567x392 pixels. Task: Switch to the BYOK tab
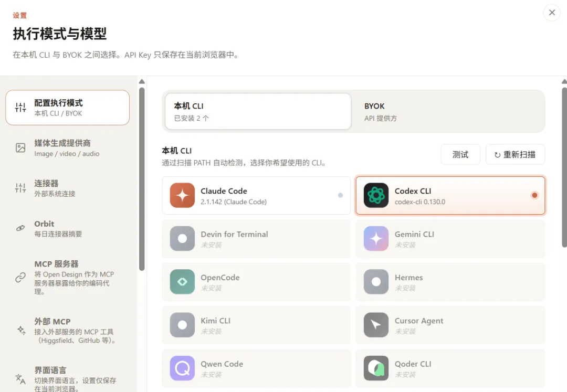click(448, 111)
